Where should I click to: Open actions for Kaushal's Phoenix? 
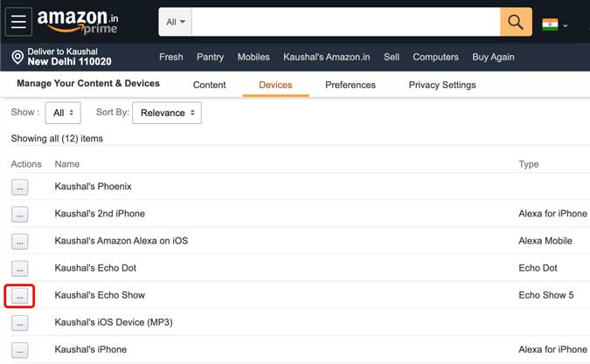pos(20,187)
